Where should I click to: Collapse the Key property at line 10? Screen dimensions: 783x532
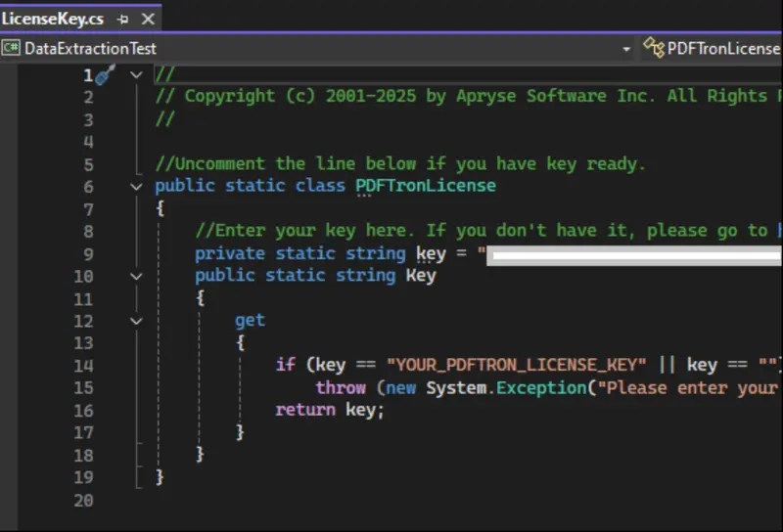point(136,276)
